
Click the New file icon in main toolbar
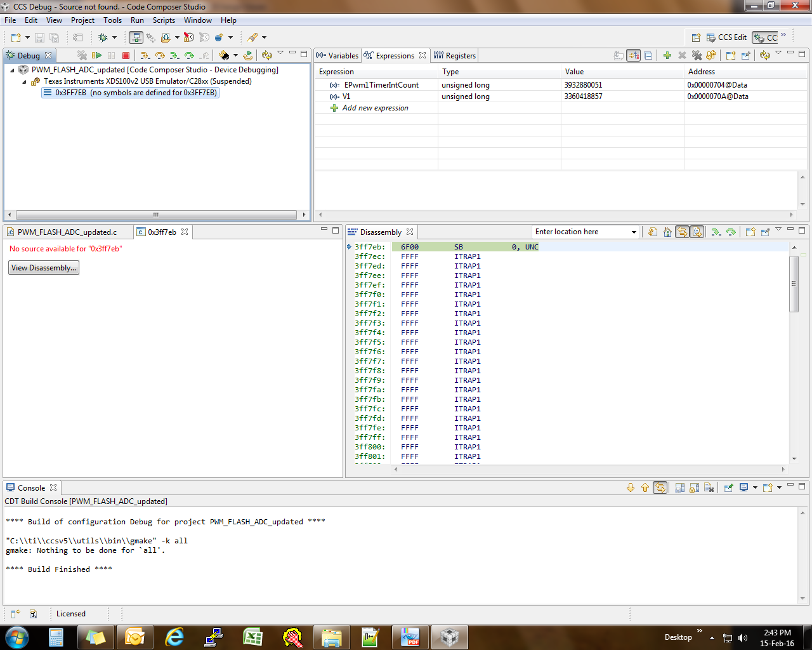pos(16,37)
